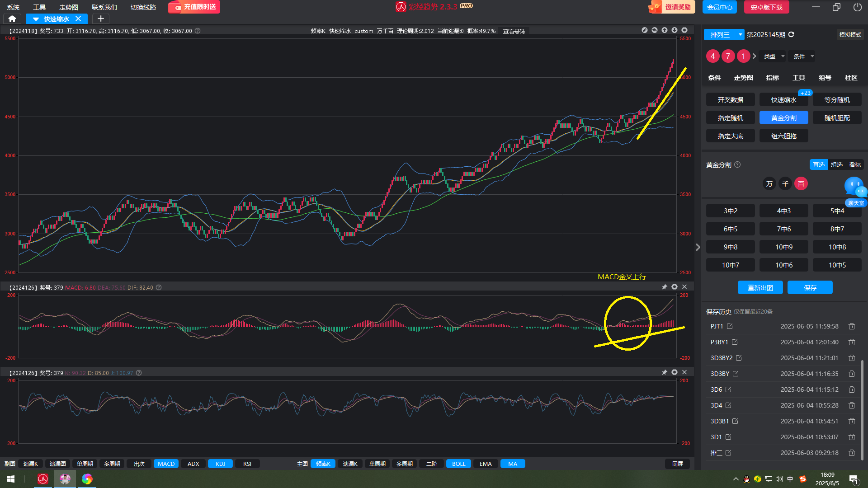
Task: Toggle the MA main chart overlay
Action: tap(513, 464)
